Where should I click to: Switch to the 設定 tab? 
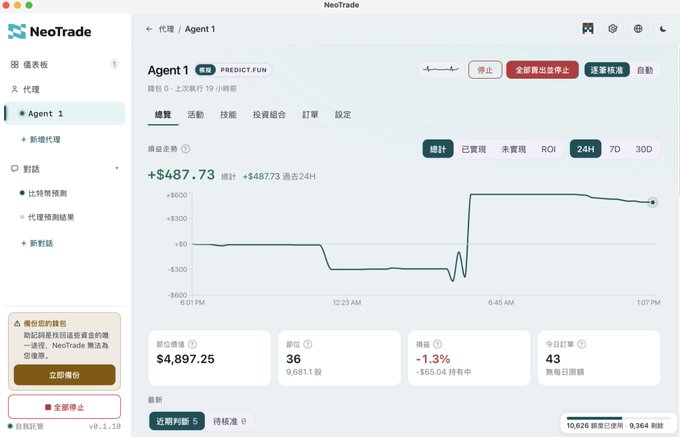pos(343,115)
